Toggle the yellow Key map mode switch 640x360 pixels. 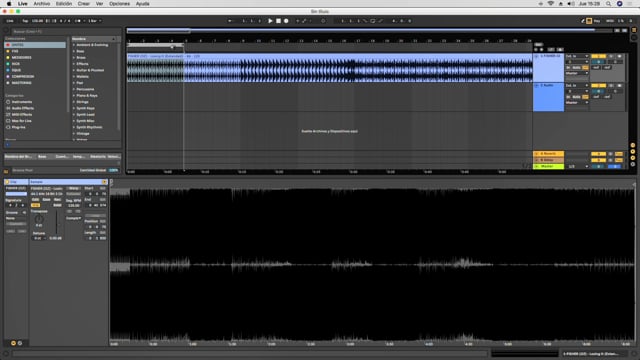pos(589,21)
